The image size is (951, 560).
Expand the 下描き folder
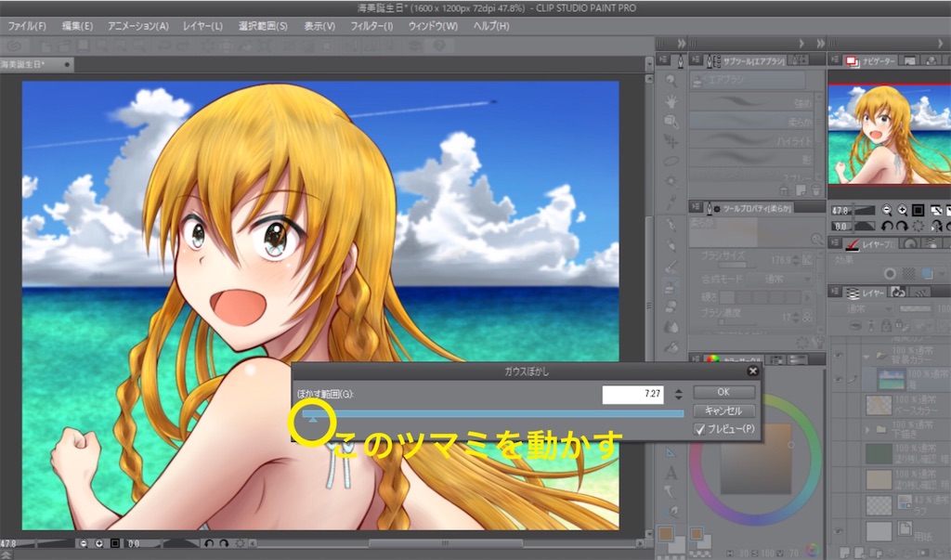click(867, 429)
